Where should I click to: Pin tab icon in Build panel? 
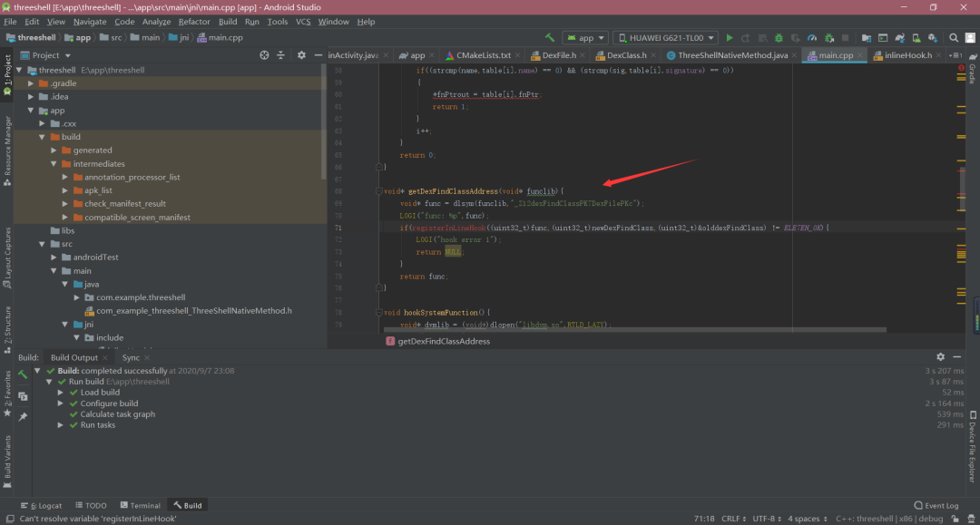point(23,416)
